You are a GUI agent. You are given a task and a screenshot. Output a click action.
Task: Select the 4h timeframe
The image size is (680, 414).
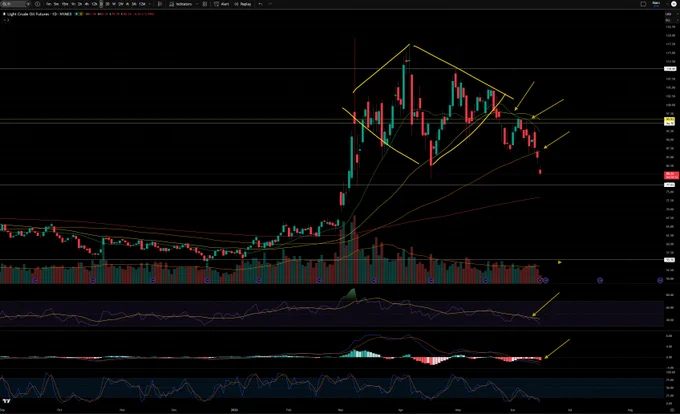coord(87,4)
